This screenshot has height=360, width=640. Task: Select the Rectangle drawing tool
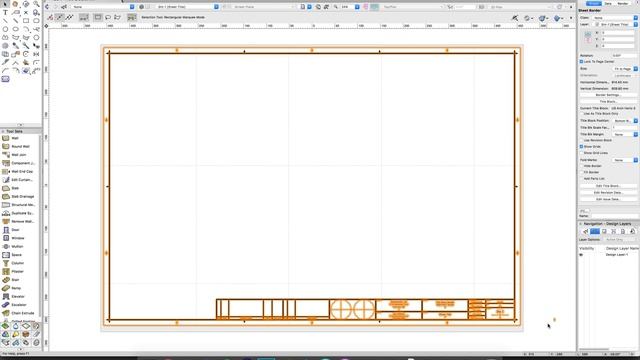click(26, 20)
